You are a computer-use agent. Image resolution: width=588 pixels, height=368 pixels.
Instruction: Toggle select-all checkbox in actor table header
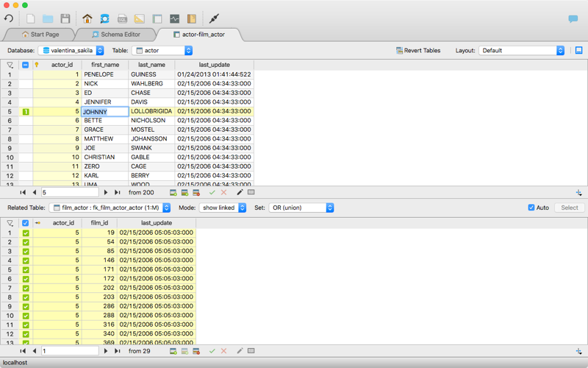tap(26, 65)
